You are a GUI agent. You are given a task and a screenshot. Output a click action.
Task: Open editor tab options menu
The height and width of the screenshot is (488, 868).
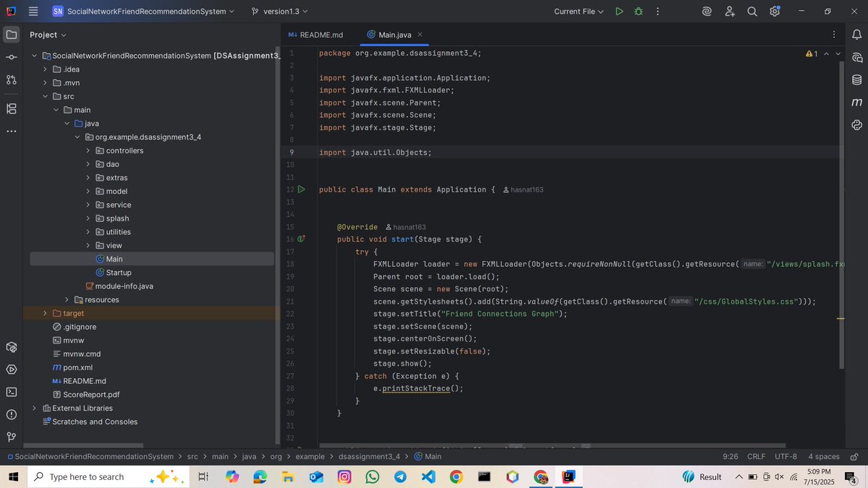tap(834, 35)
